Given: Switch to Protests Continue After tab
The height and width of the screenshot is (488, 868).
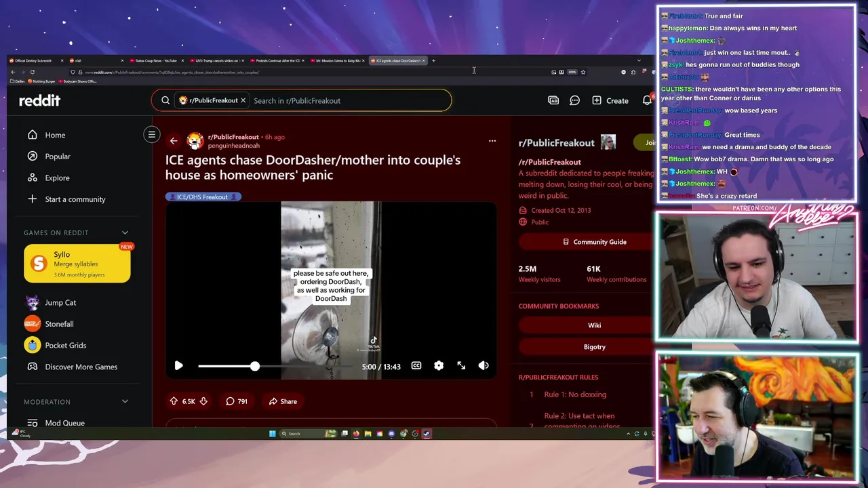Looking at the screenshot, I should (277, 60).
